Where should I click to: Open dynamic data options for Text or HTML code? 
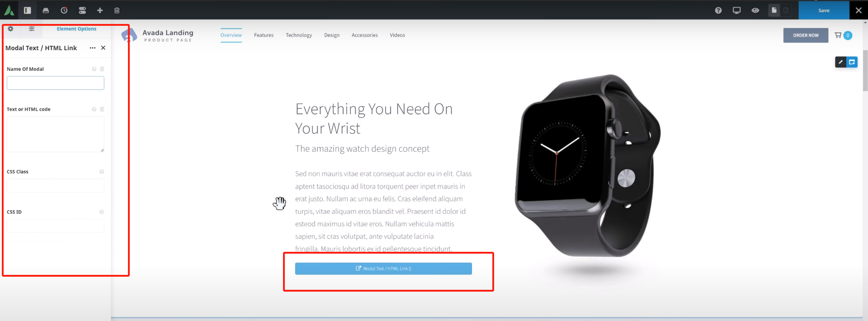coord(102,109)
